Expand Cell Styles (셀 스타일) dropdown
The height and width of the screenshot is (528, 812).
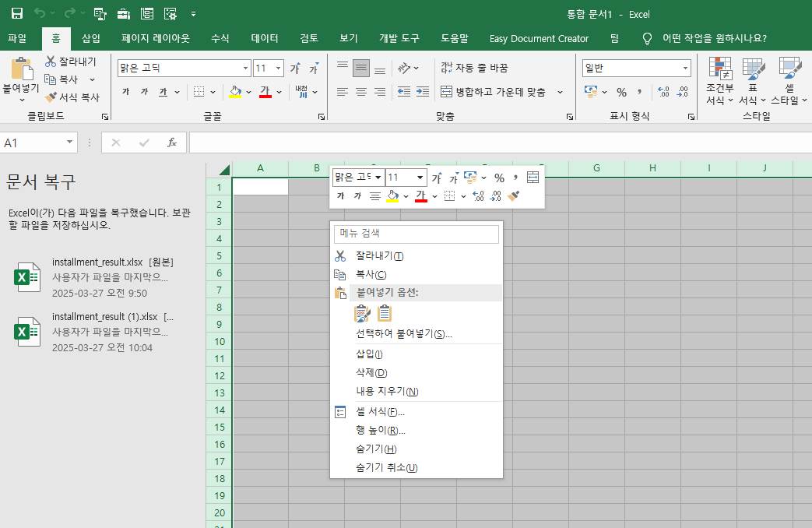(x=789, y=81)
